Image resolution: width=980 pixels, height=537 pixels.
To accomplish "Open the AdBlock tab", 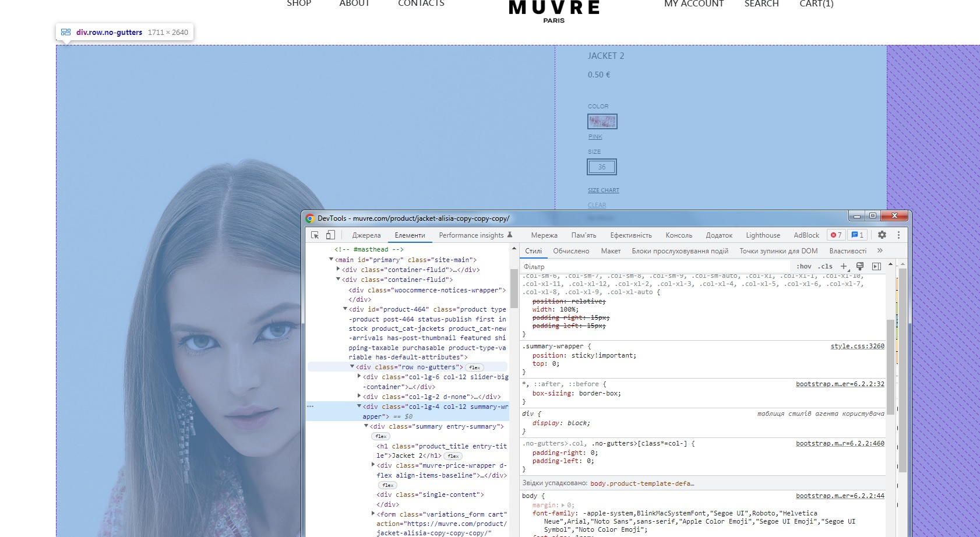I will coord(806,235).
